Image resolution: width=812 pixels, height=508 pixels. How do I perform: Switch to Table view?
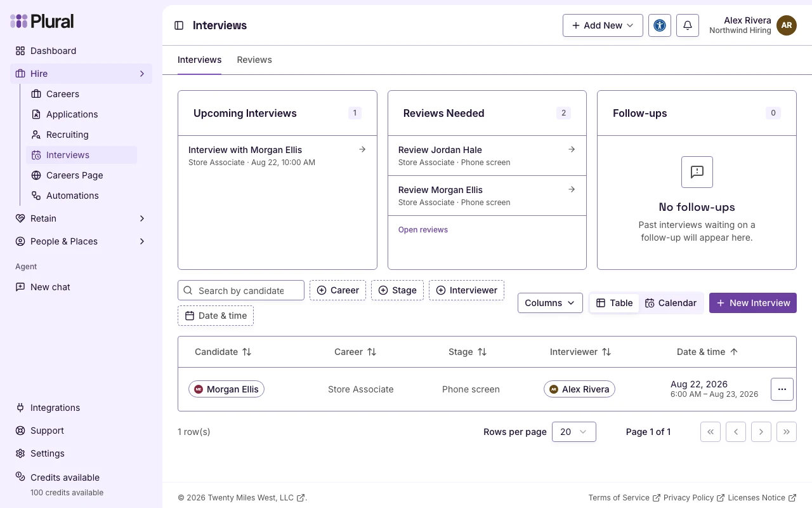point(614,303)
